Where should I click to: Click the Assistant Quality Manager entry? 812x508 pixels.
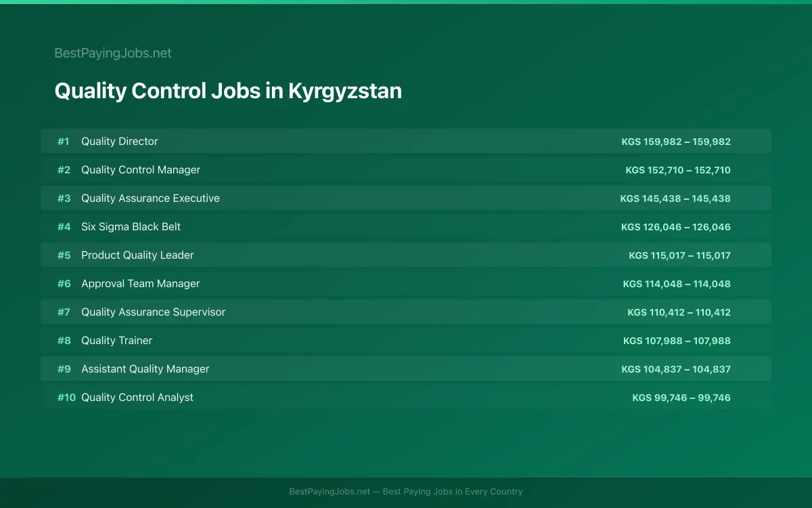tap(145, 369)
